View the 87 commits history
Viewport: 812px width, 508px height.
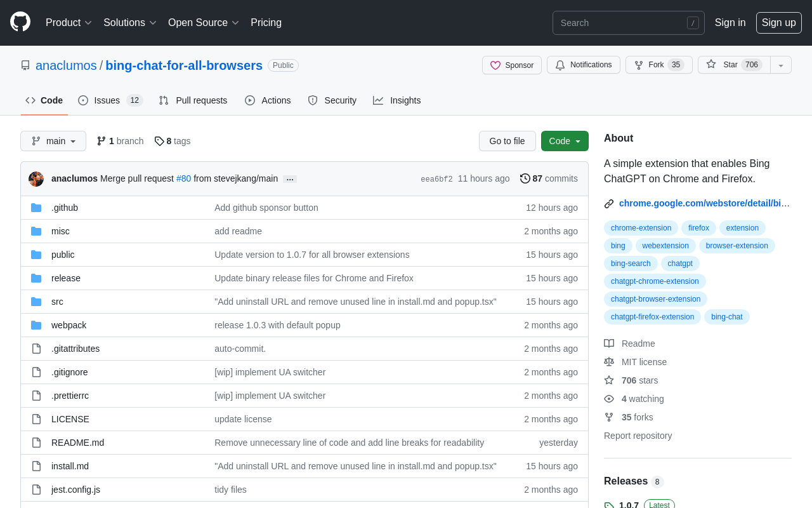pyautogui.click(x=549, y=178)
